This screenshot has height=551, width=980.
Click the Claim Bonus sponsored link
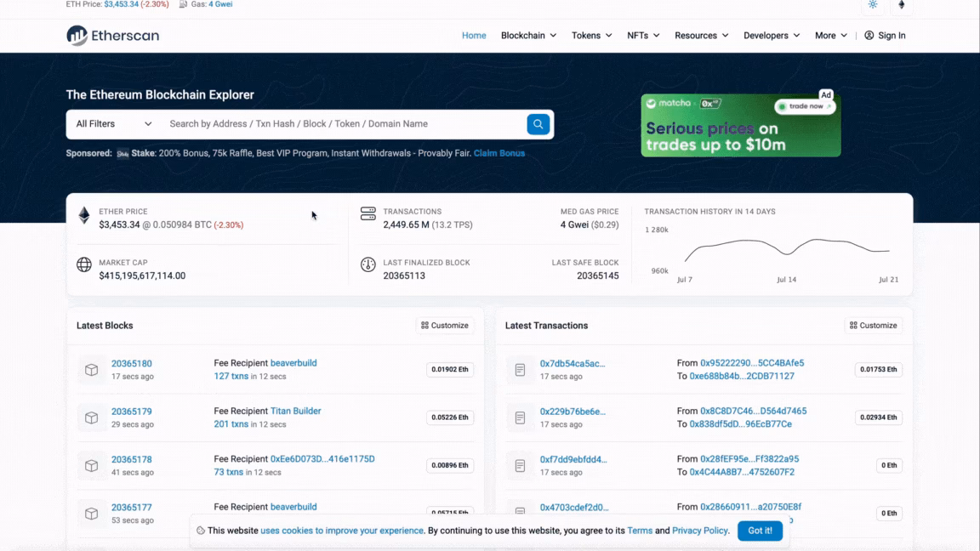(x=499, y=153)
